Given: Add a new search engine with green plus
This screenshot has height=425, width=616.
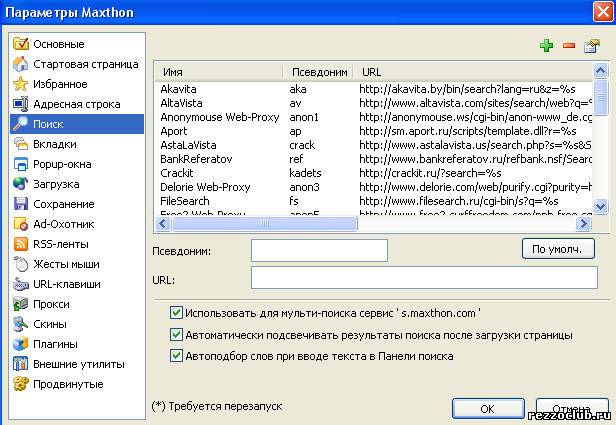Looking at the screenshot, I should pos(546,46).
